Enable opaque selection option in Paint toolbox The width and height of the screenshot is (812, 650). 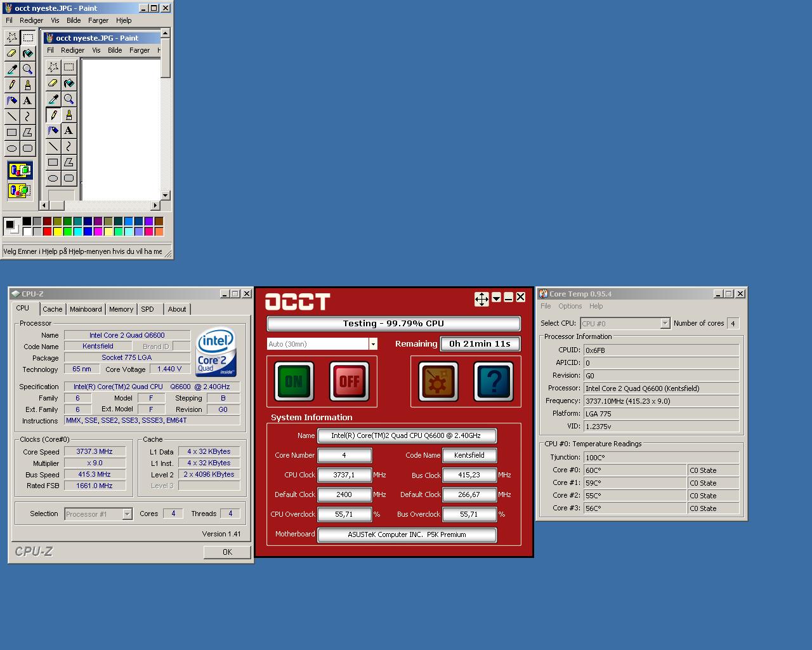coord(20,170)
